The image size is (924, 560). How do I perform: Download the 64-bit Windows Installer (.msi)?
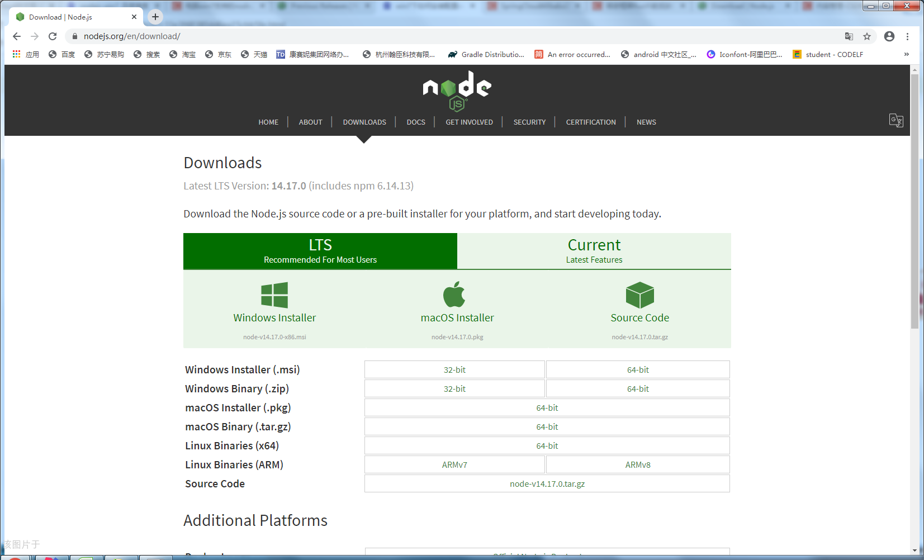click(x=637, y=369)
